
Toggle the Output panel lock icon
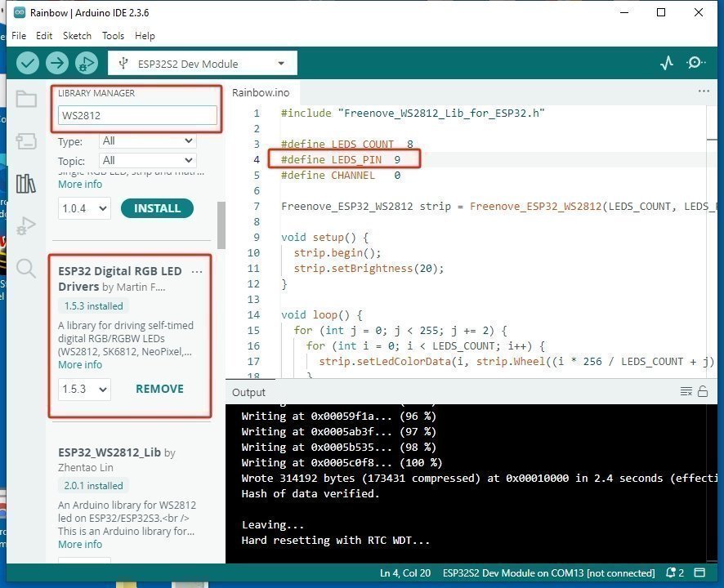tap(703, 392)
